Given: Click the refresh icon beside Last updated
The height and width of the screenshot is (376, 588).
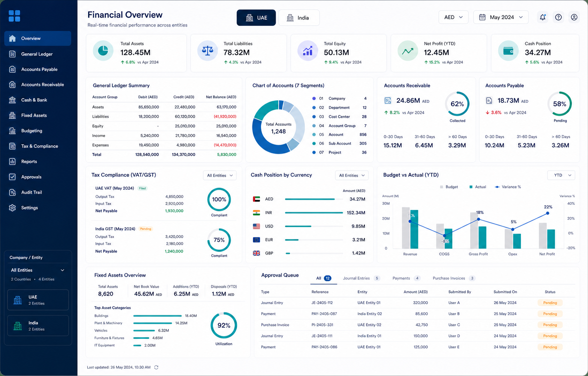Looking at the screenshot, I should click(156, 367).
